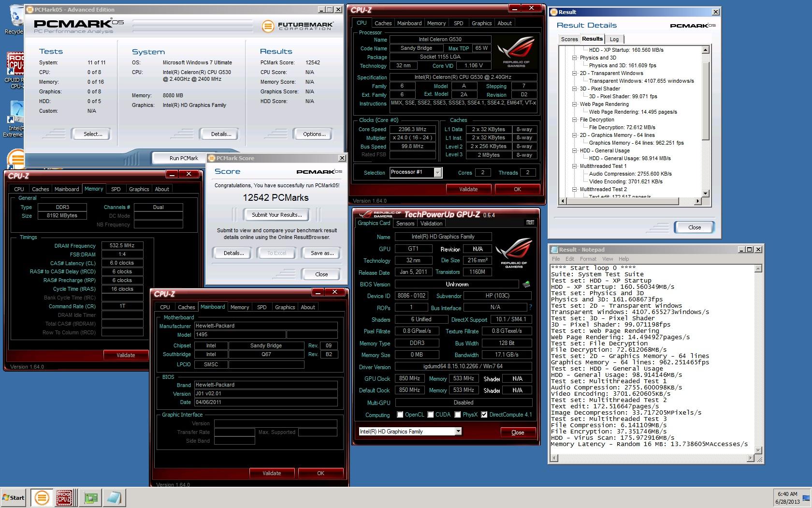Viewport: 812px width, 508px height.
Task: Switch to Sensors tab in GPU-Z
Action: pyautogui.click(x=405, y=224)
